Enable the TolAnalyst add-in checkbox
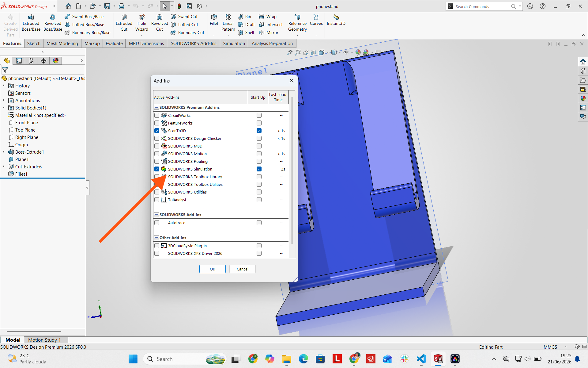 [157, 200]
